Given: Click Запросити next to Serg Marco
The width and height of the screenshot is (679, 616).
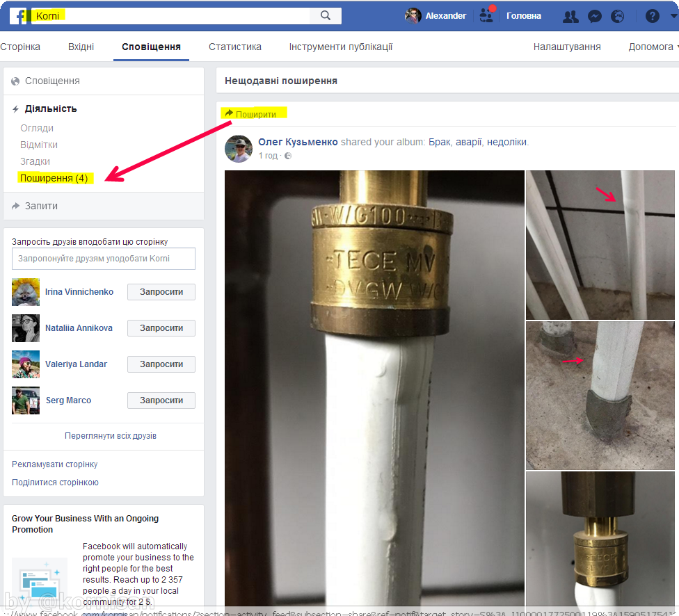Looking at the screenshot, I should [x=161, y=400].
